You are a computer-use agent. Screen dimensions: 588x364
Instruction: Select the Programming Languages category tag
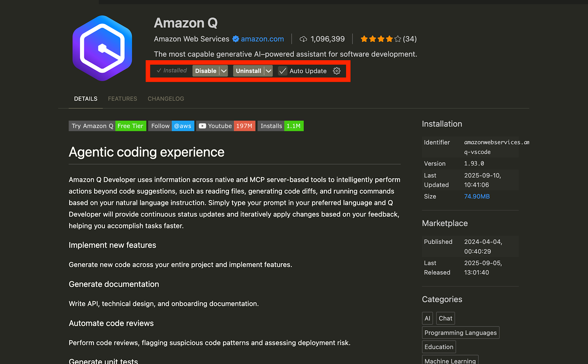(x=460, y=333)
